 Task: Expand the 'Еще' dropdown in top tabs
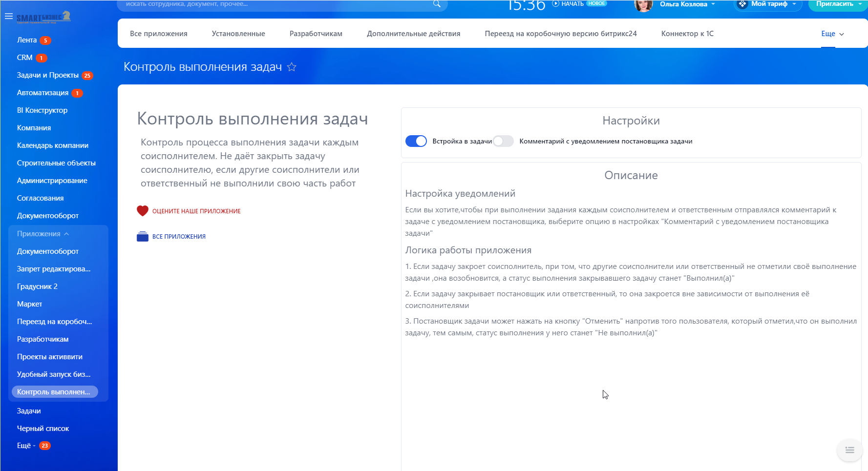[x=832, y=34]
